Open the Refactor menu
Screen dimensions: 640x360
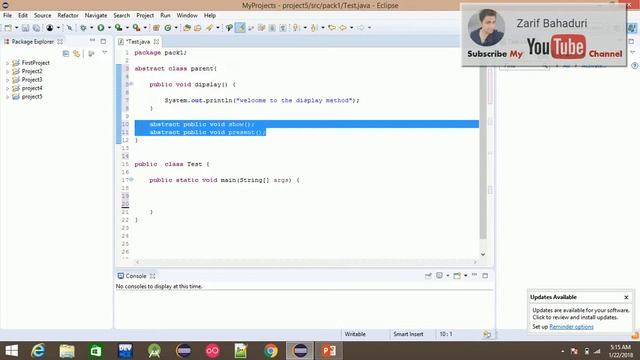[68, 16]
